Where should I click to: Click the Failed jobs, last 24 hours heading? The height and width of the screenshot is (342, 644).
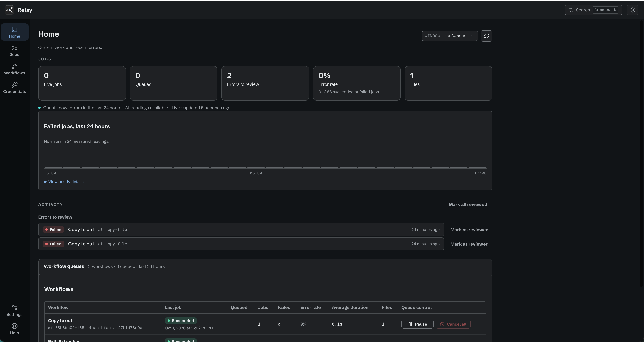tap(77, 126)
